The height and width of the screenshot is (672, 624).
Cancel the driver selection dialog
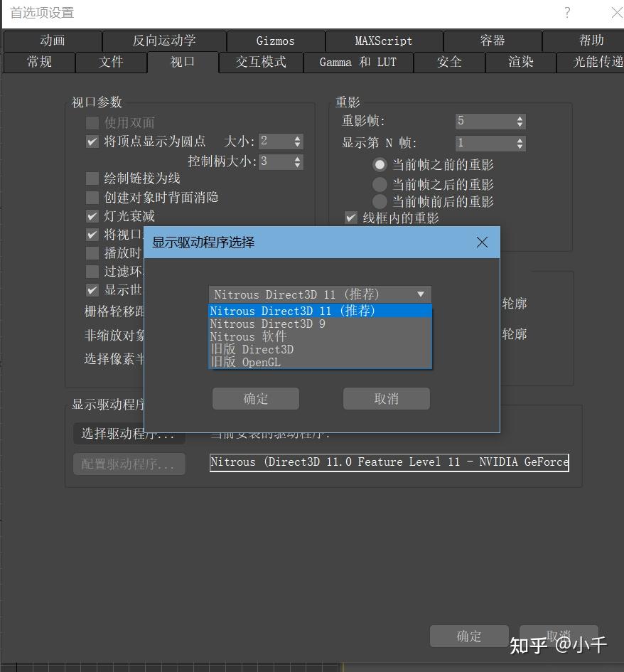pyautogui.click(x=386, y=398)
